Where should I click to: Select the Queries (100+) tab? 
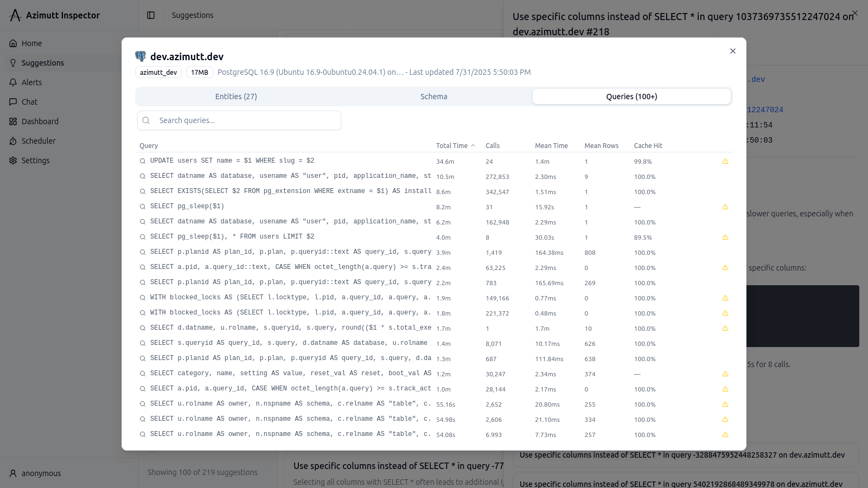tap(631, 97)
